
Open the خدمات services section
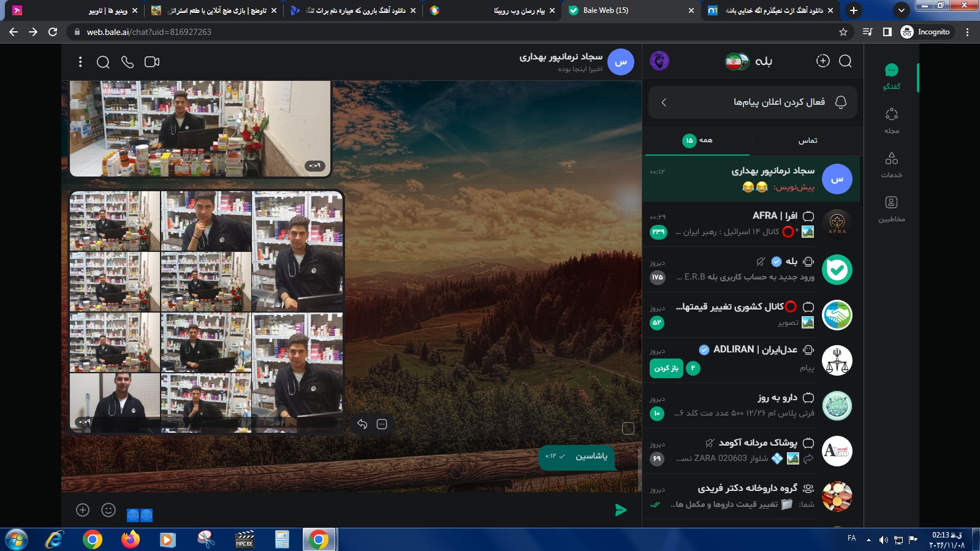click(892, 164)
